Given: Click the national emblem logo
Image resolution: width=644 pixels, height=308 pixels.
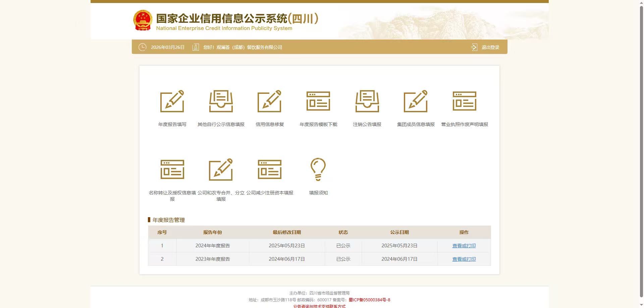Looking at the screenshot, I should point(143,20).
